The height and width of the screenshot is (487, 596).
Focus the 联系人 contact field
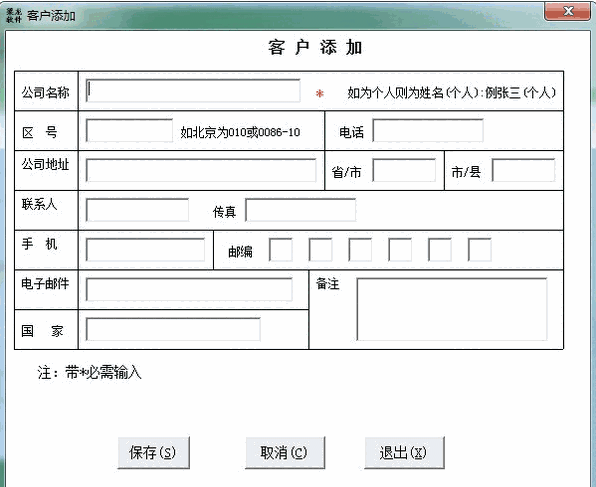click(x=137, y=210)
